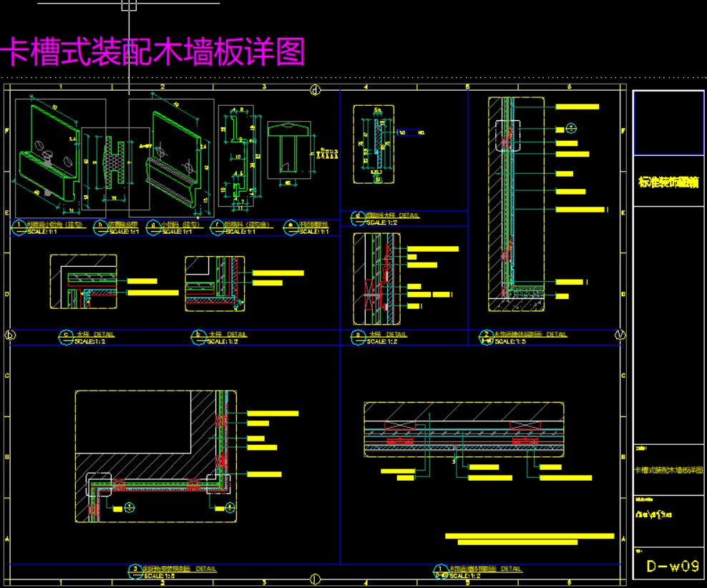
Task: Click detail bubble 3 under the corner section
Action: click(136, 569)
